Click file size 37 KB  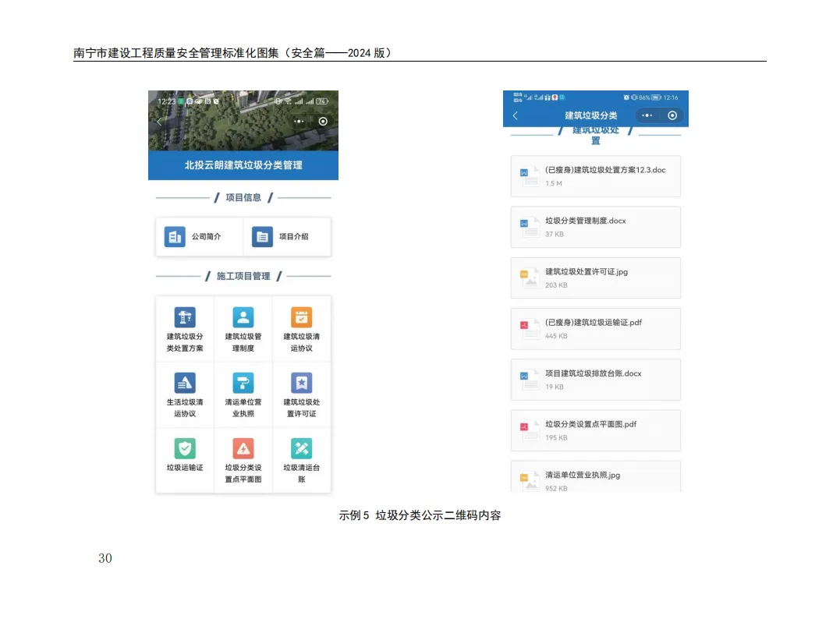coord(555,235)
